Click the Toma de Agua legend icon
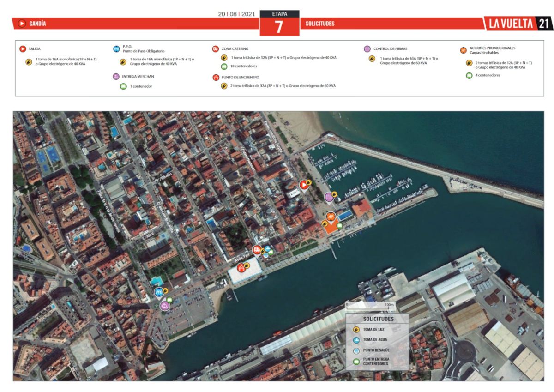 click(356, 341)
